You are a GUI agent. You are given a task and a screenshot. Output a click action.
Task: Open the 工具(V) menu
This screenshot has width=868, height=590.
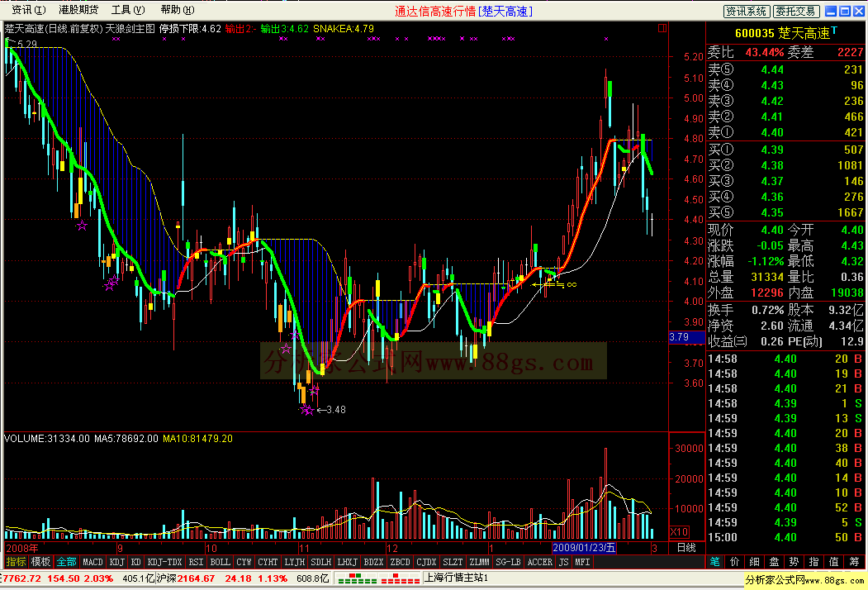(128, 10)
